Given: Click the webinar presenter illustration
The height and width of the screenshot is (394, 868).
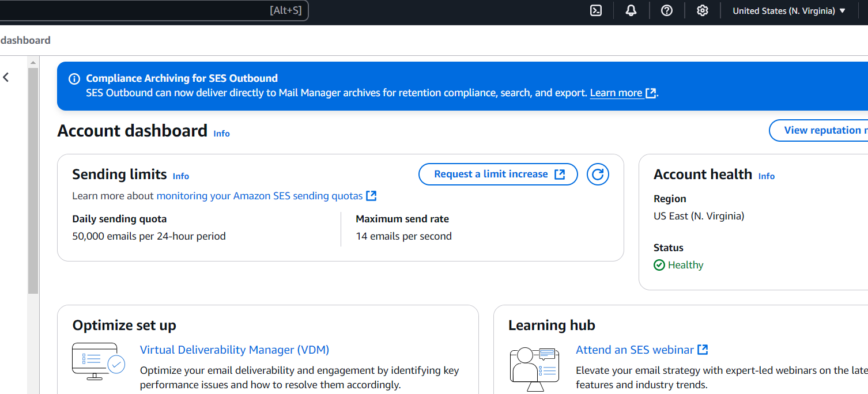Looking at the screenshot, I should [534, 369].
